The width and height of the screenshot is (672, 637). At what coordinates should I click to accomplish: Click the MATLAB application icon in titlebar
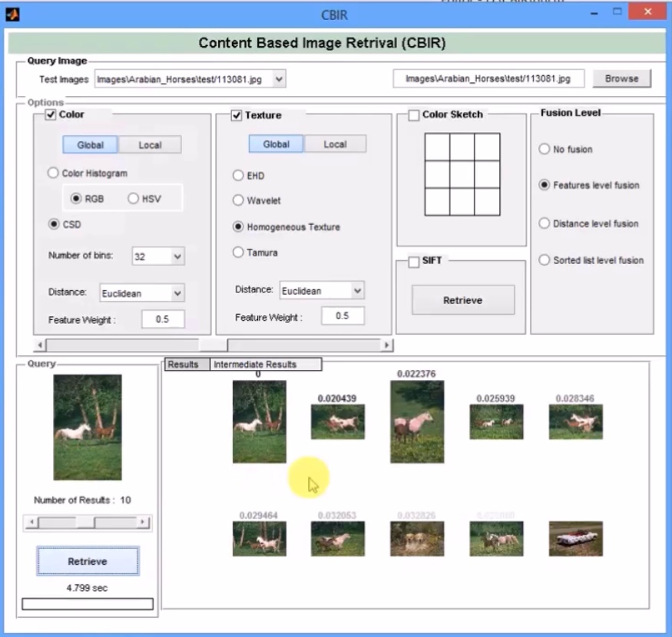click(11, 15)
